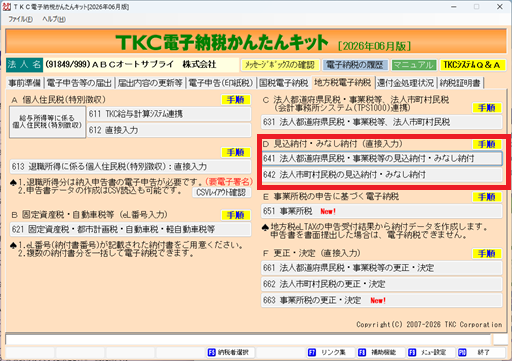
Task: Open メッセージボックスの確認 button
Action: (x=280, y=65)
